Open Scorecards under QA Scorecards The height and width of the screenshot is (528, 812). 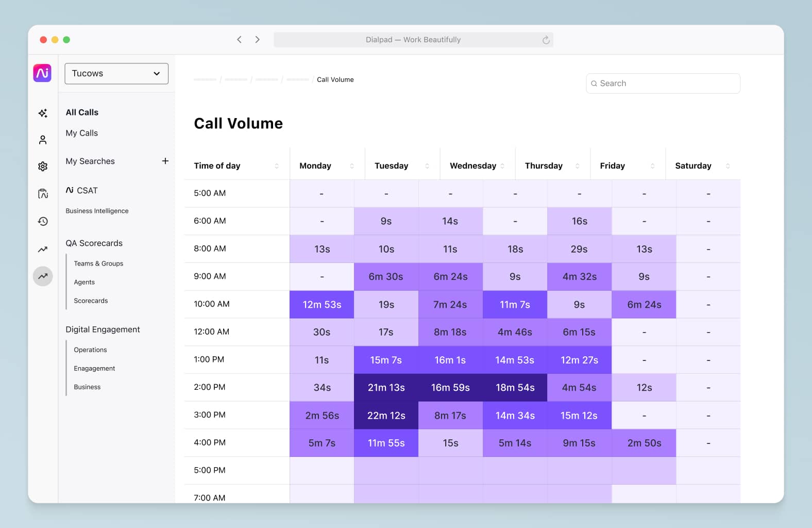tap(91, 301)
